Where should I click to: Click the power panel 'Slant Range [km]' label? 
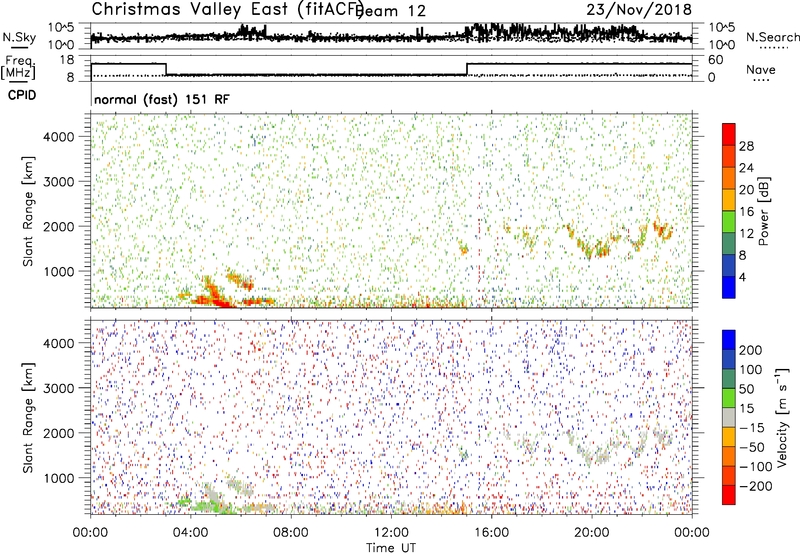coord(28,211)
